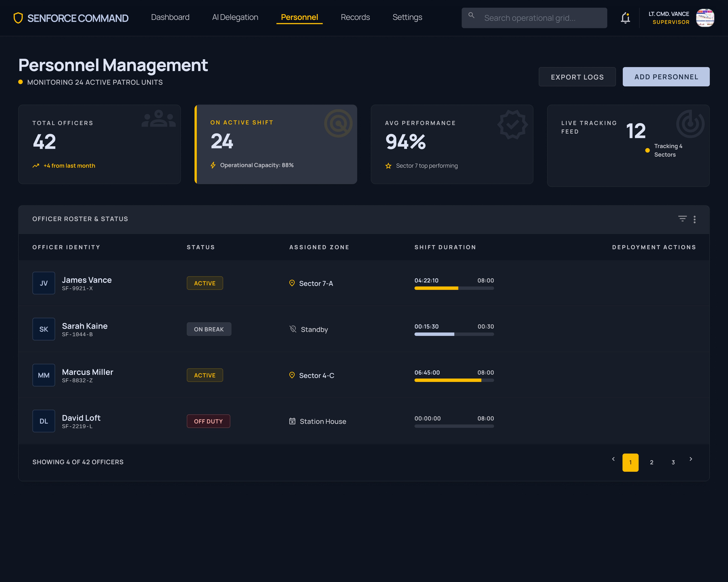This screenshot has height=582, width=728.
Task: Open the roster three-dot menu
Action: [x=695, y=219]
